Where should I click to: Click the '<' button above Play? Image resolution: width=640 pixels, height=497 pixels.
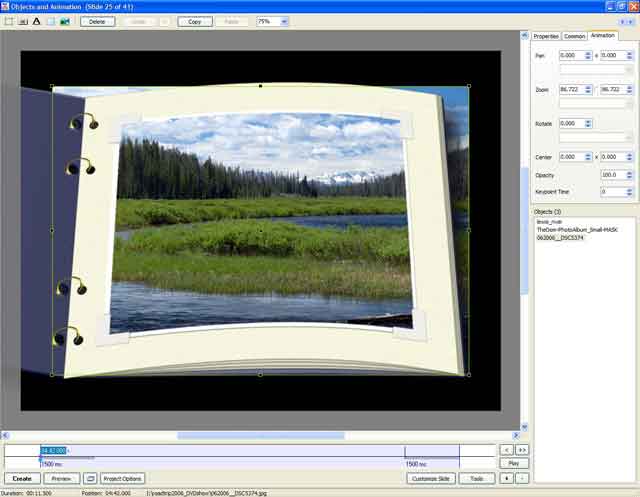(x=506, y=450)
